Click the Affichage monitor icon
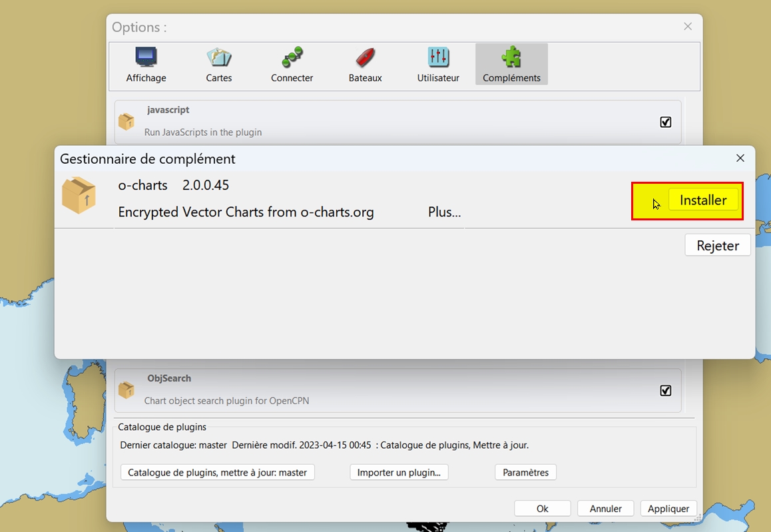The width and height of the screenshot is (771, 532). (146, 57)
